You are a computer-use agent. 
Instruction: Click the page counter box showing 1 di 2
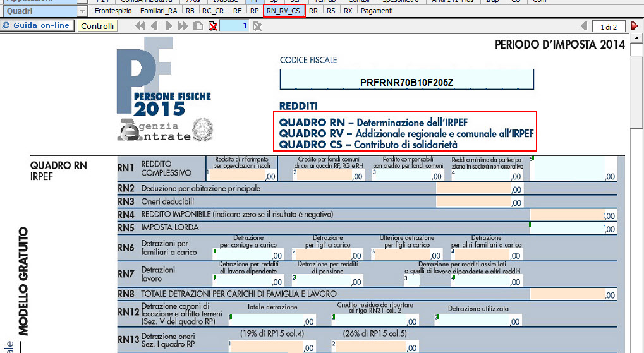[x=609, y=26]
